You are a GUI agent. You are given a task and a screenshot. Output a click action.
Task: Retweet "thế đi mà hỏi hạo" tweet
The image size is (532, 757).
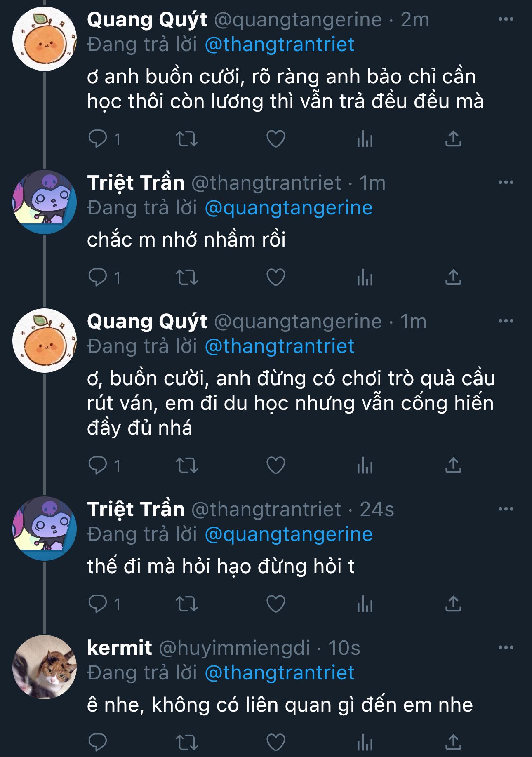187,604
